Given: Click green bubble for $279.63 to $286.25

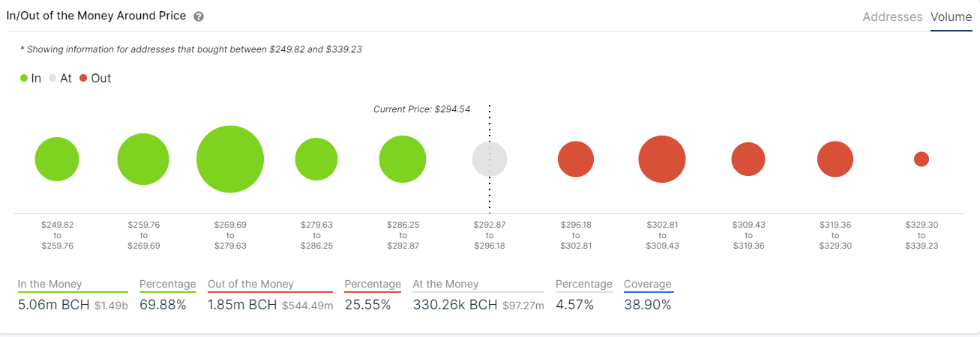Looking at the screenshot, I should 316,160.
